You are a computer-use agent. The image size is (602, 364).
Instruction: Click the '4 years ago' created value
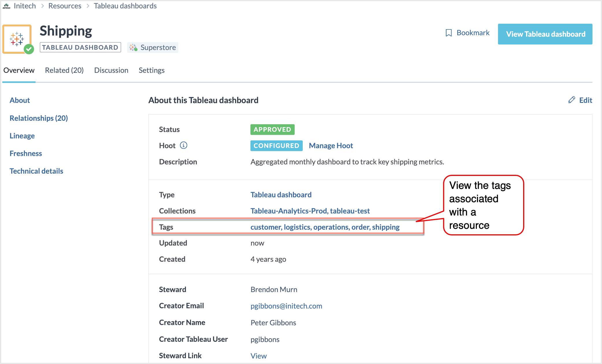click(268, 259)
